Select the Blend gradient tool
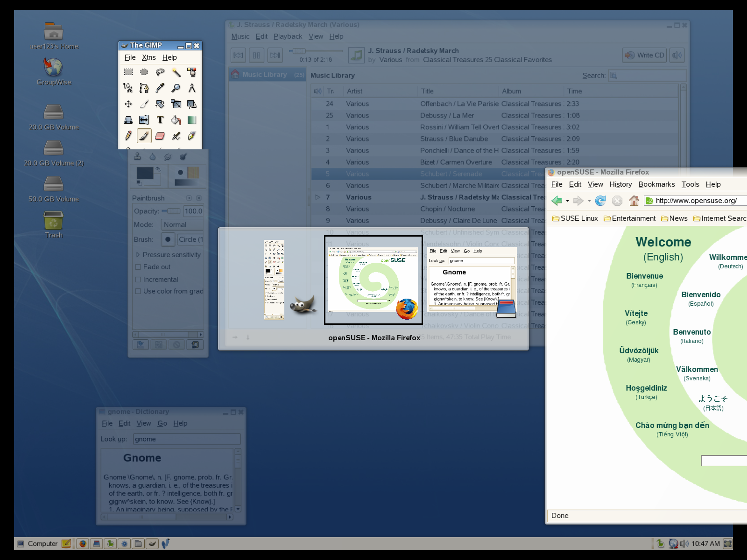This screenshot has width=747, height=560. [x=192, y=120]
